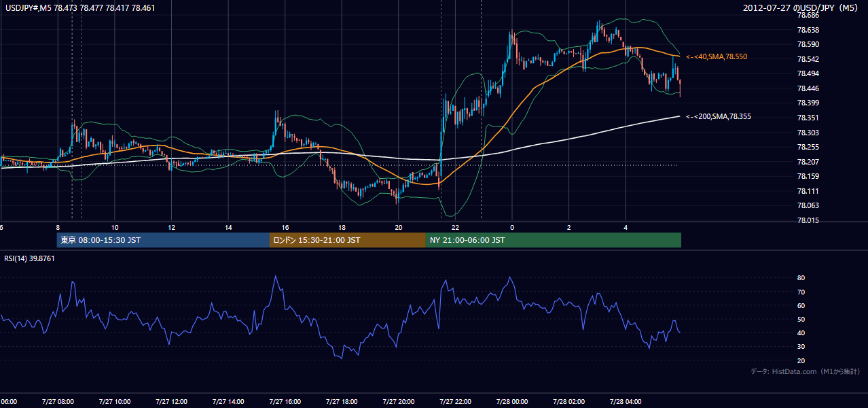The height and width of the screenshot is (408, 868).
Task: Click the 78.590 price axis label
Action: pos(808,44)
